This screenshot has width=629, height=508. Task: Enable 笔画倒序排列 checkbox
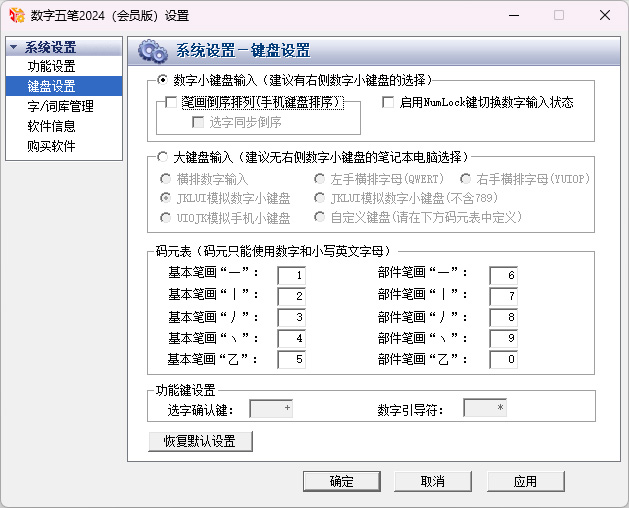pyautogui.click(x=171, y=102)
